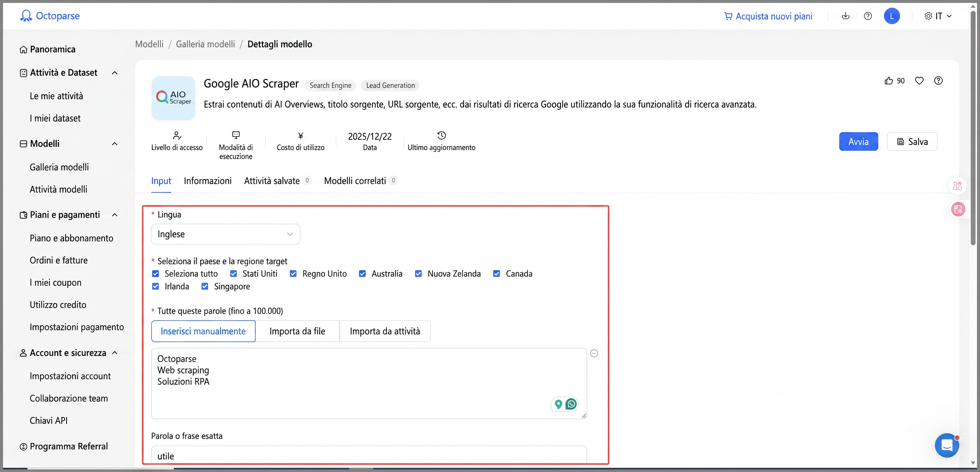Uncheck Stati Uniti
980x472 pixels.
tap(233, 274)
